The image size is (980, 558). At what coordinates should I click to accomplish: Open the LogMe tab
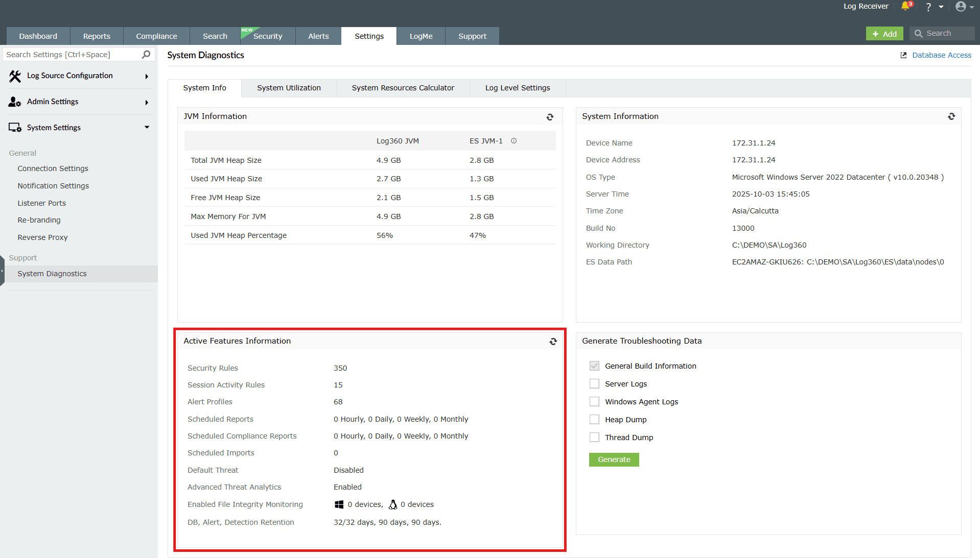pos(421,36)
